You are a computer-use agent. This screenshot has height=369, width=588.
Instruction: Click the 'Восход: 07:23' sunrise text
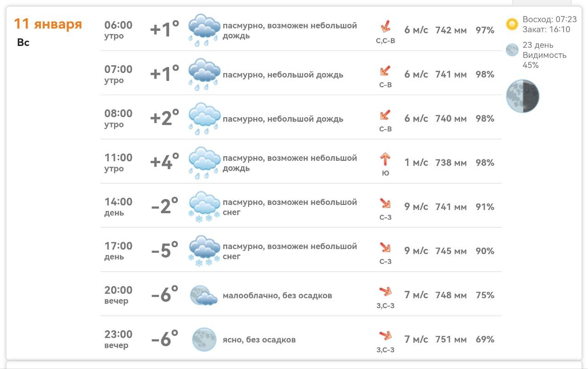[x=549, y=20]
